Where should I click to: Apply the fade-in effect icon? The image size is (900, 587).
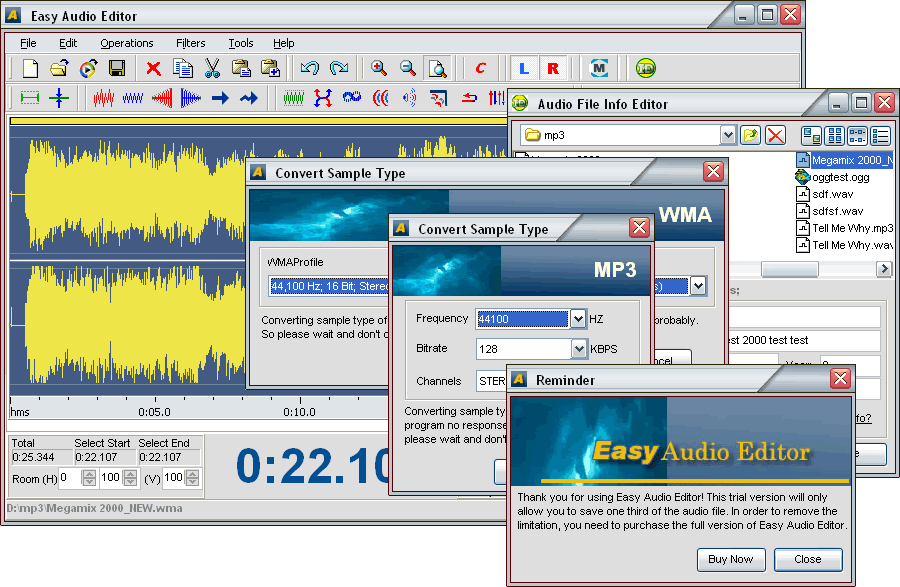tap(162, 98)
